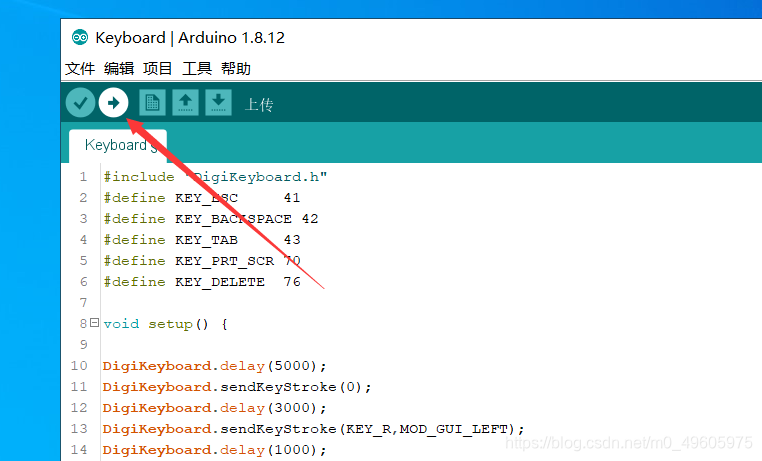Click the value 76 on line 6
This screenshot has height=461, width=762.
[292, 282]
